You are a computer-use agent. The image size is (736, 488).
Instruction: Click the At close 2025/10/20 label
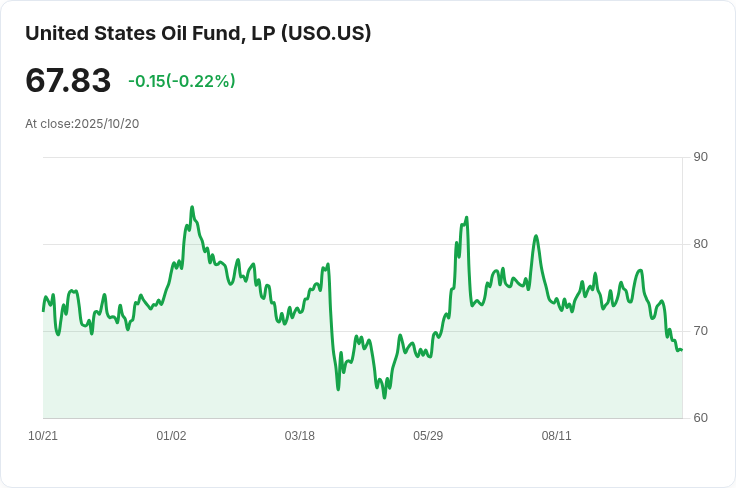82,124
